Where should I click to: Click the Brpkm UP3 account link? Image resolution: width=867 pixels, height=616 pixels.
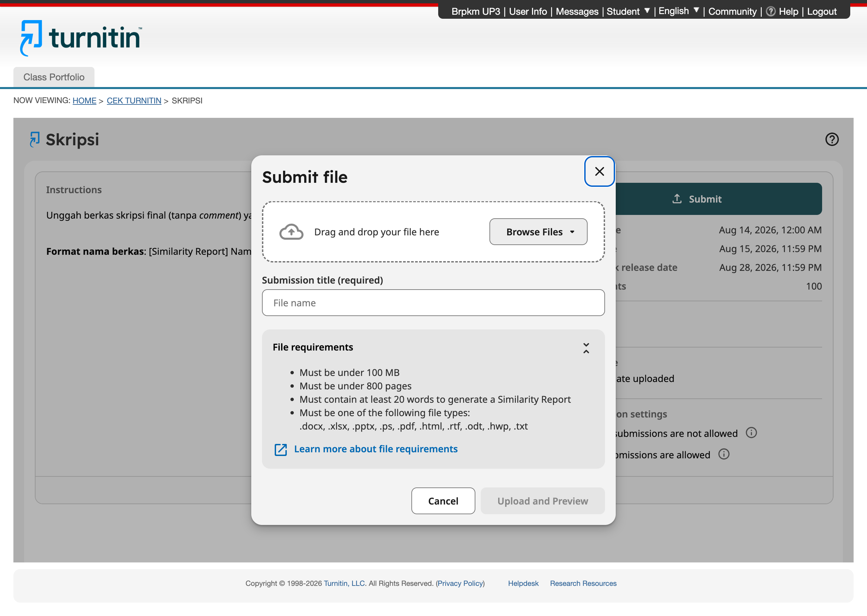[x=475, y=11]
